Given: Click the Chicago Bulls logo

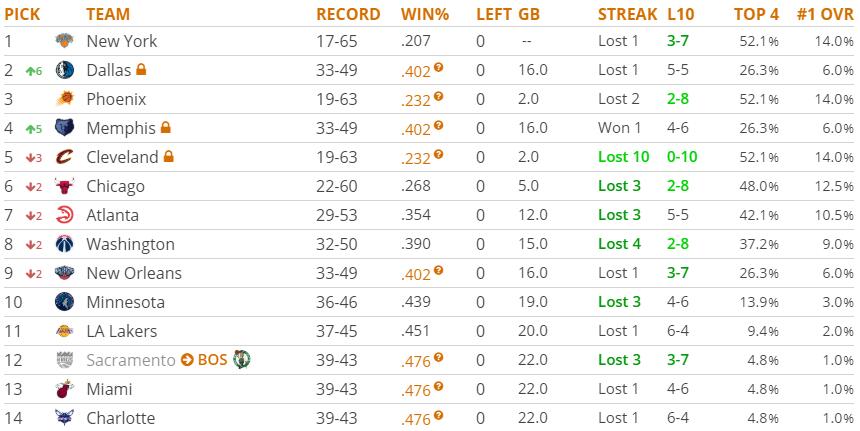Looking at the screenshot, I should (x=65, y=186).
